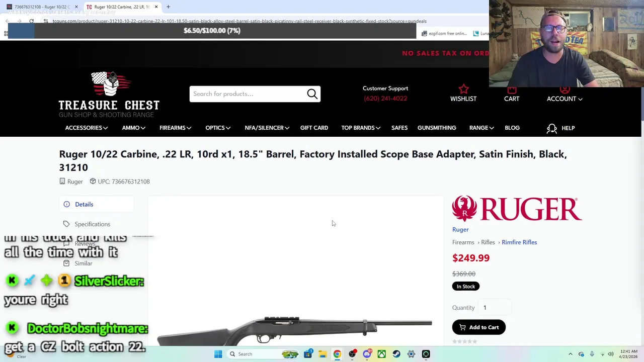Open the Wishlist star icon
644x362 pixels.
(x=463, y=89)
